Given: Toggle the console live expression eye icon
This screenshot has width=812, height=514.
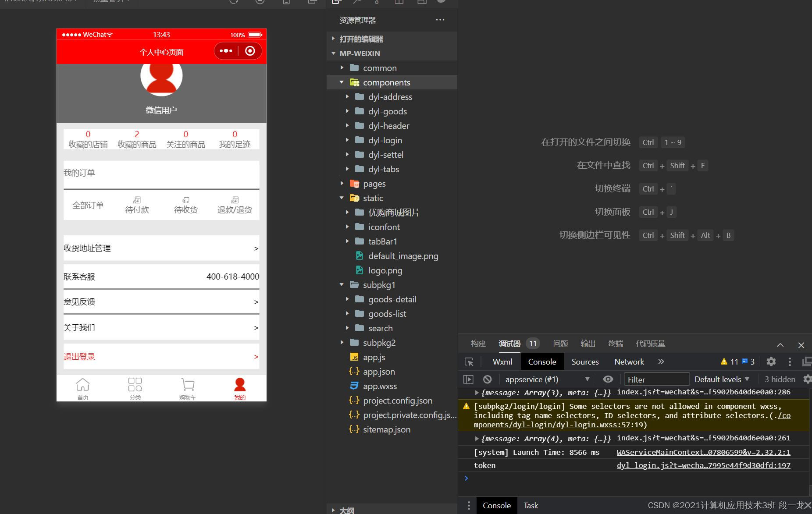Looking at the screenshot, I should click(608, 379).
